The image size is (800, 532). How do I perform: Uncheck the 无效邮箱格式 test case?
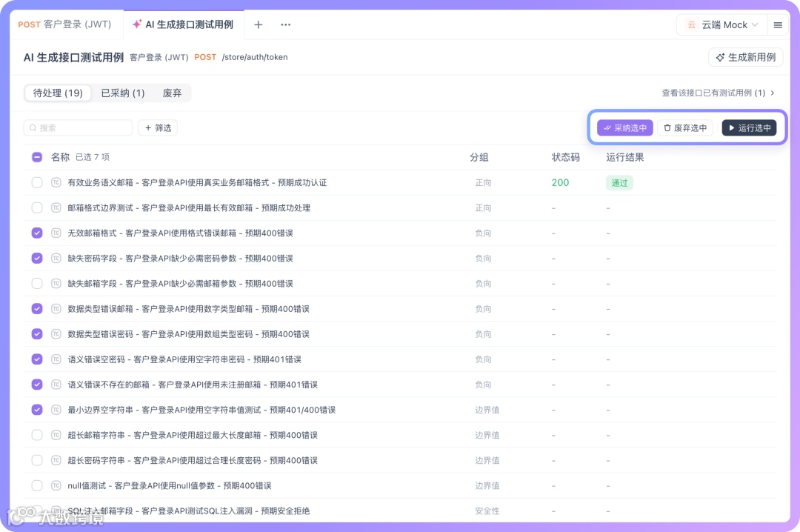pos(37,233)
